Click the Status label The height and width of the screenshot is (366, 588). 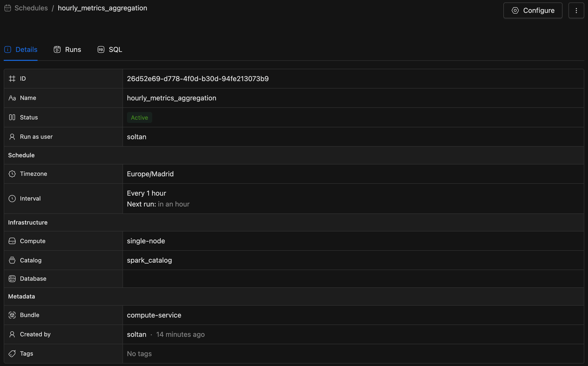[29, 117]
